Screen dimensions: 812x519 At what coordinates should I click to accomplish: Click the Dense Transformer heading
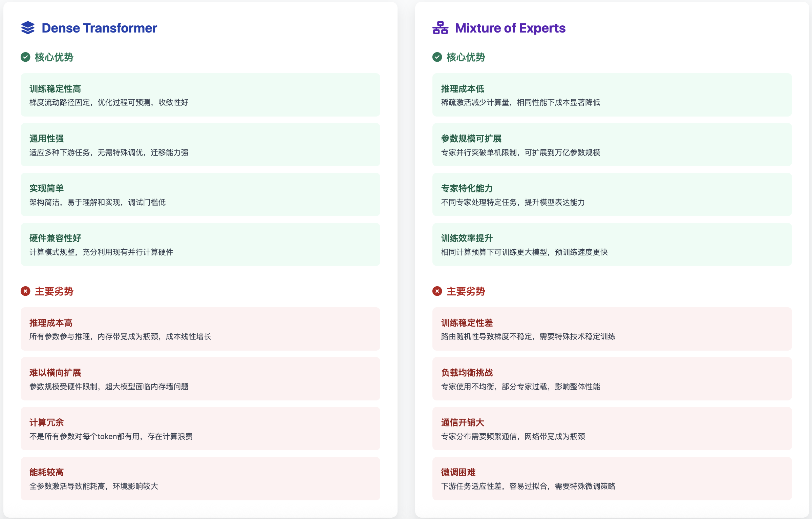[x=99, y=28]
